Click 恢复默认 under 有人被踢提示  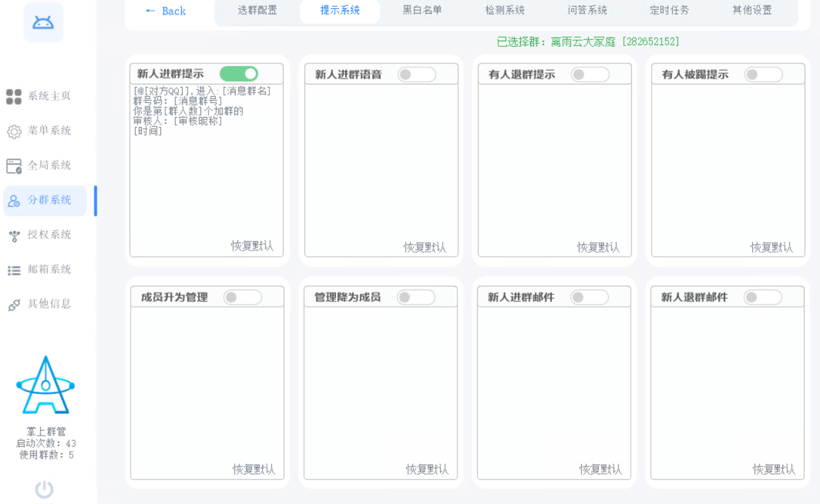point(772,248)
